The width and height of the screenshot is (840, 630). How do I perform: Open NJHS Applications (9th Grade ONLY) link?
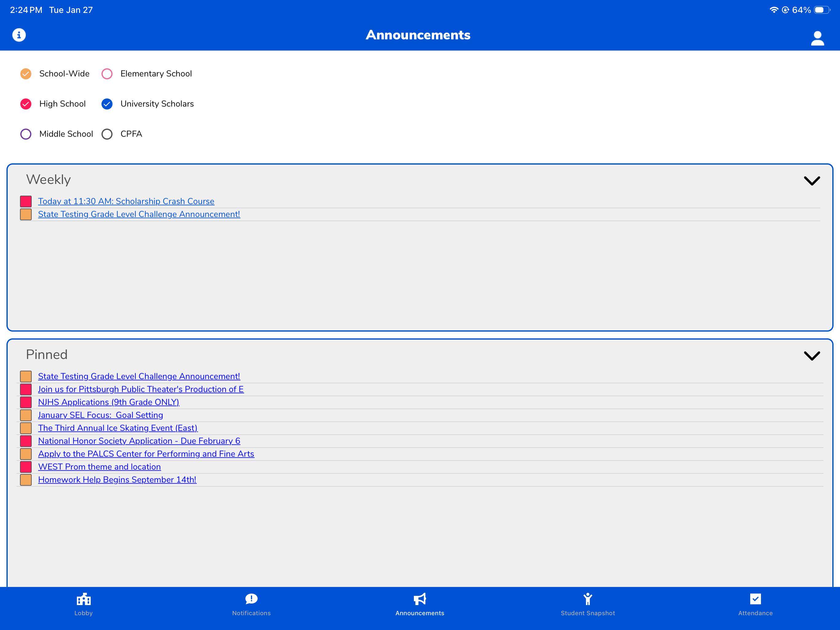click(109, 402)
